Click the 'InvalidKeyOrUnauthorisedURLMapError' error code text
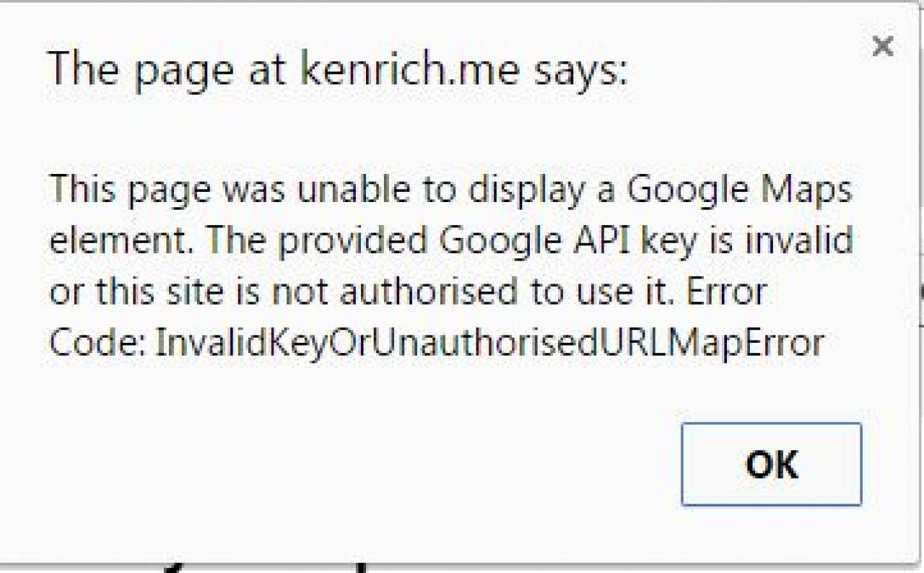This screenshot has height=573, width=924. pos(490,344)
